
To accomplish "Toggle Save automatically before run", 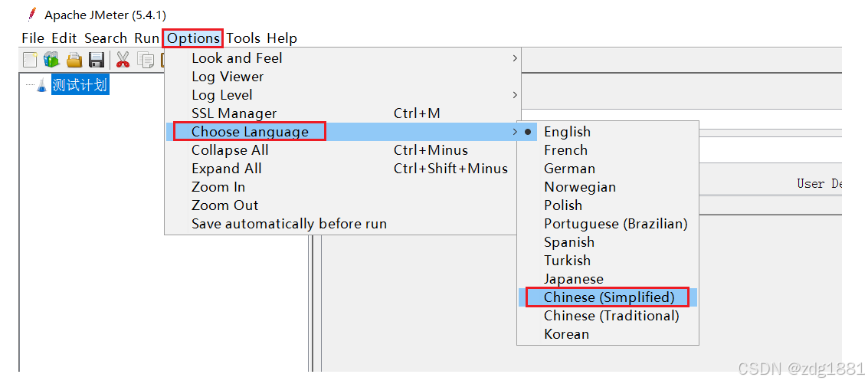I will coord(343,224).
